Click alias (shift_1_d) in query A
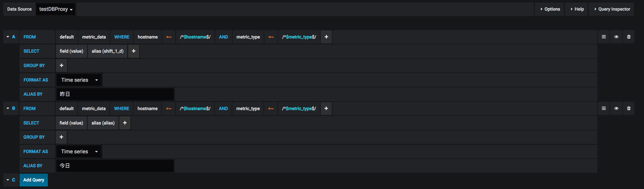The height and width of the screenshot is (189, 644). pos(108,51)
